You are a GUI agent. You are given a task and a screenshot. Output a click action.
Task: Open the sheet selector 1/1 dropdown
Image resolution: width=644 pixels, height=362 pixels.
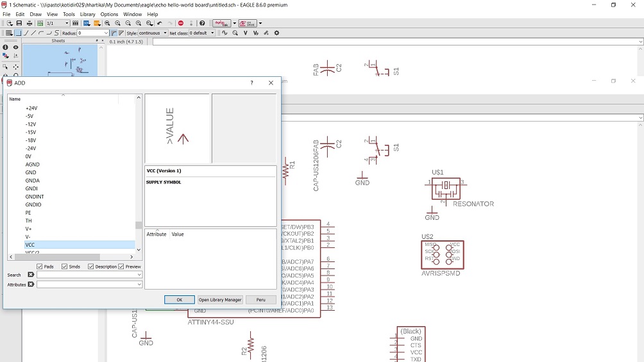[x=67, y=24]
